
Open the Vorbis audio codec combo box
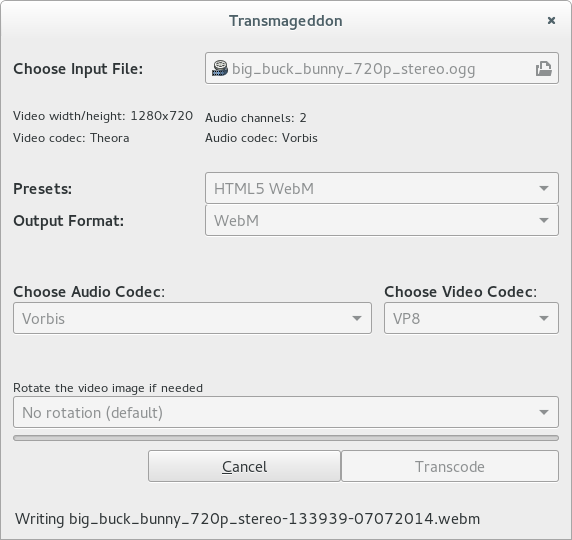pyautogui.click(x=192, y=318)
